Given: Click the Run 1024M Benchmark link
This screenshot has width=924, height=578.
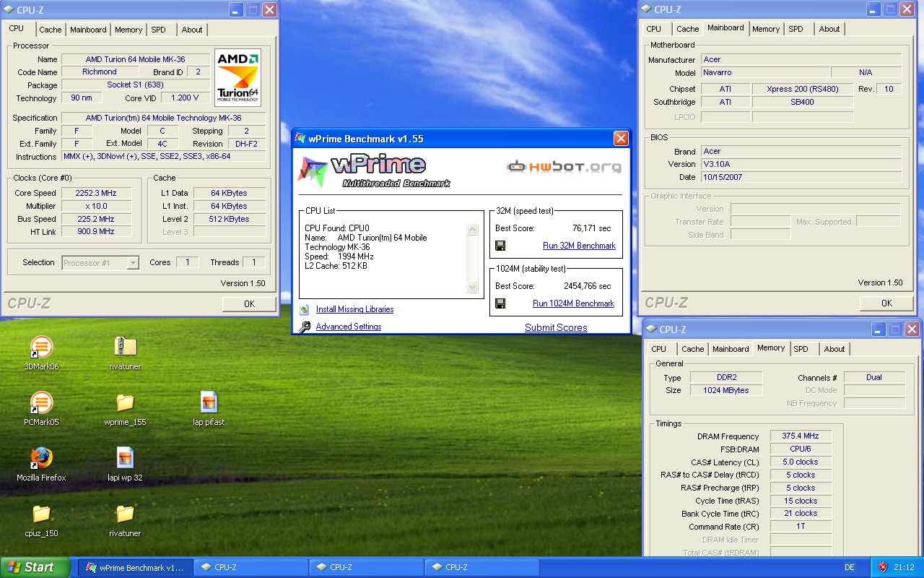Looking at the screenshot, I should coord(573,303).
